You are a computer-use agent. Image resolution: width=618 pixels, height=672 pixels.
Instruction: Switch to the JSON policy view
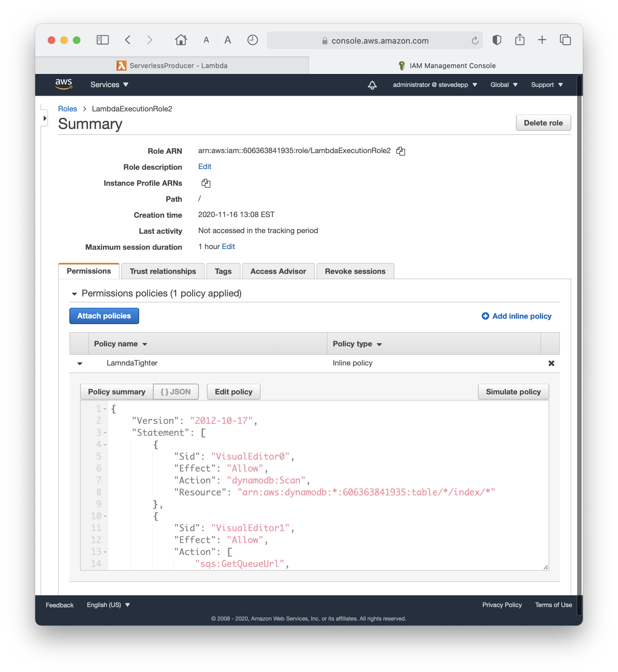click(176, 391)
